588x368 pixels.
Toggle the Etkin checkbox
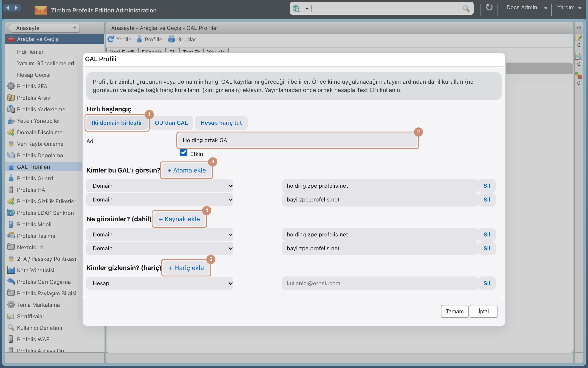(x=184, y=152)
